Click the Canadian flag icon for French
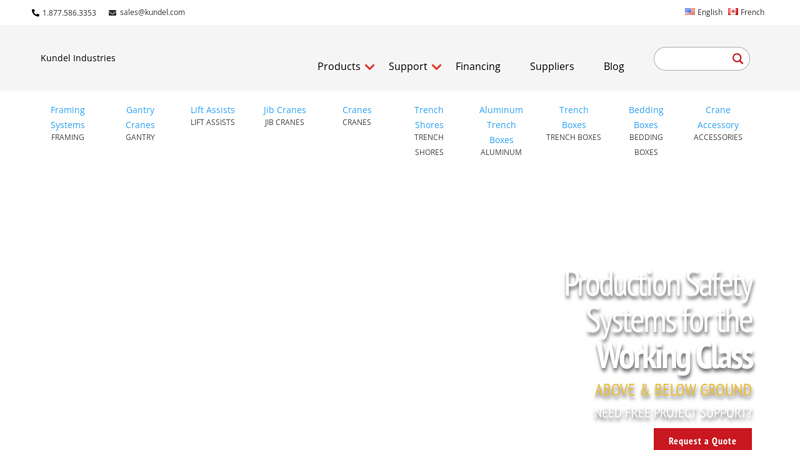 coord(733,12)
